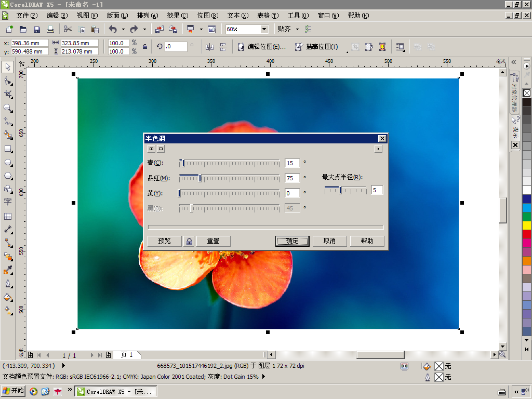The image size is (532, 399).
Task: Select the Fill bucket tool
Action: [x=8, y=297]
